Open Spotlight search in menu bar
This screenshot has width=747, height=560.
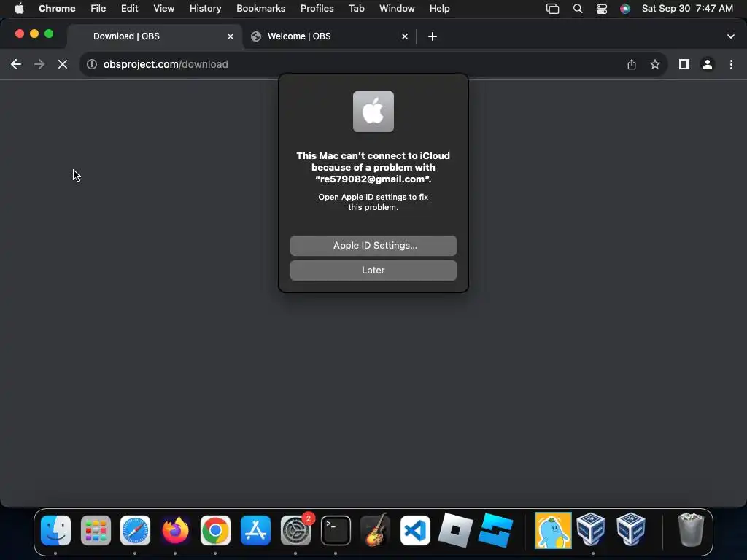pyautogui.click(x=578, y=9)
